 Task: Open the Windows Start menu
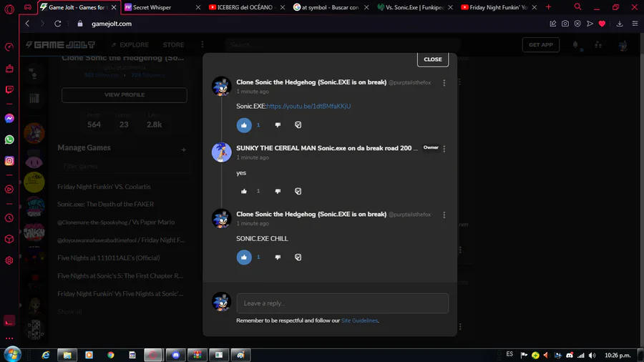click(12, 355)
